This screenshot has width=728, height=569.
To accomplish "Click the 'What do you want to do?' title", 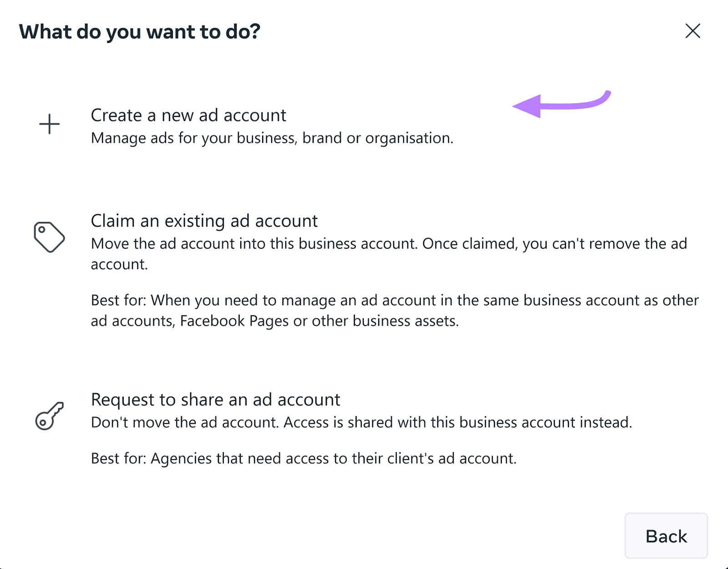I will click(x=140, y=32).
